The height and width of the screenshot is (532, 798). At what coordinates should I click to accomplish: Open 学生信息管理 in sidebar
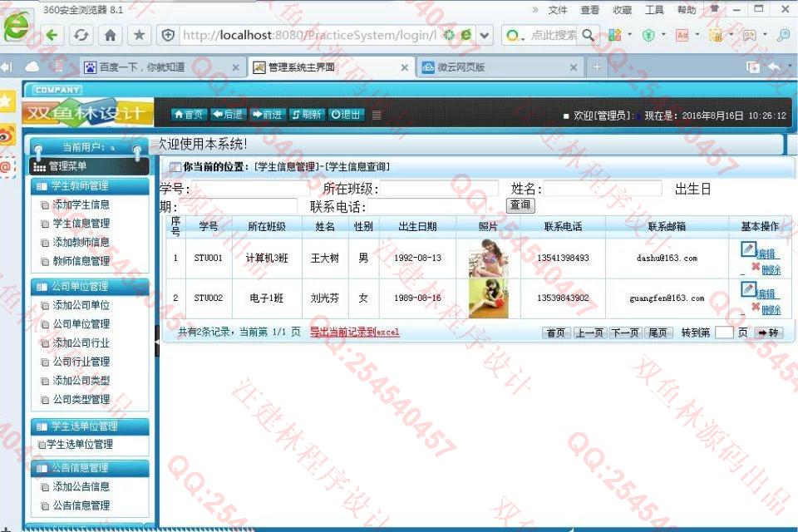[x=81, y=224]
